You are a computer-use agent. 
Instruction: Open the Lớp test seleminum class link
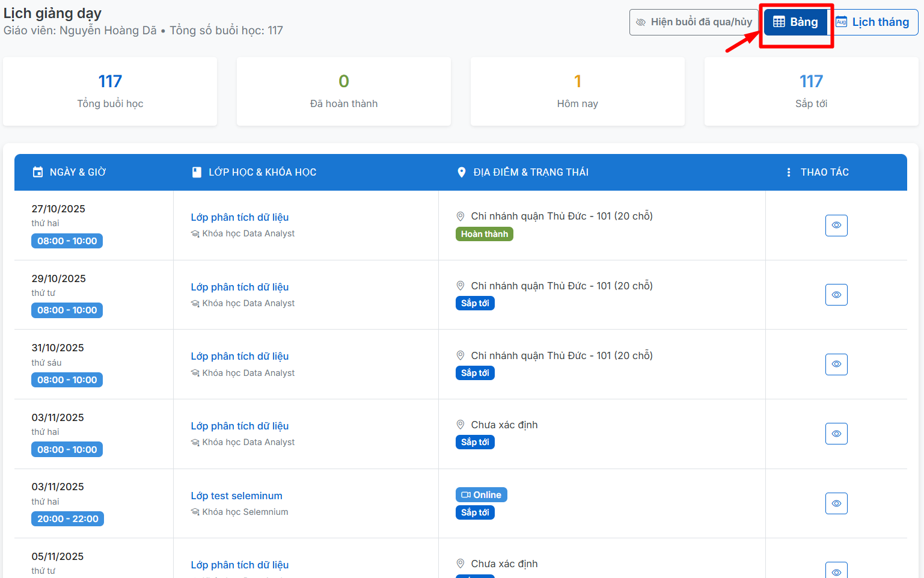coord(236,496)
